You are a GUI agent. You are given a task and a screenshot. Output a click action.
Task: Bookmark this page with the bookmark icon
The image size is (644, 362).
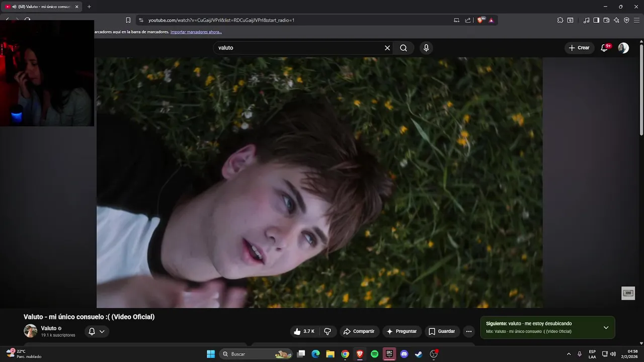click(128, 20)
